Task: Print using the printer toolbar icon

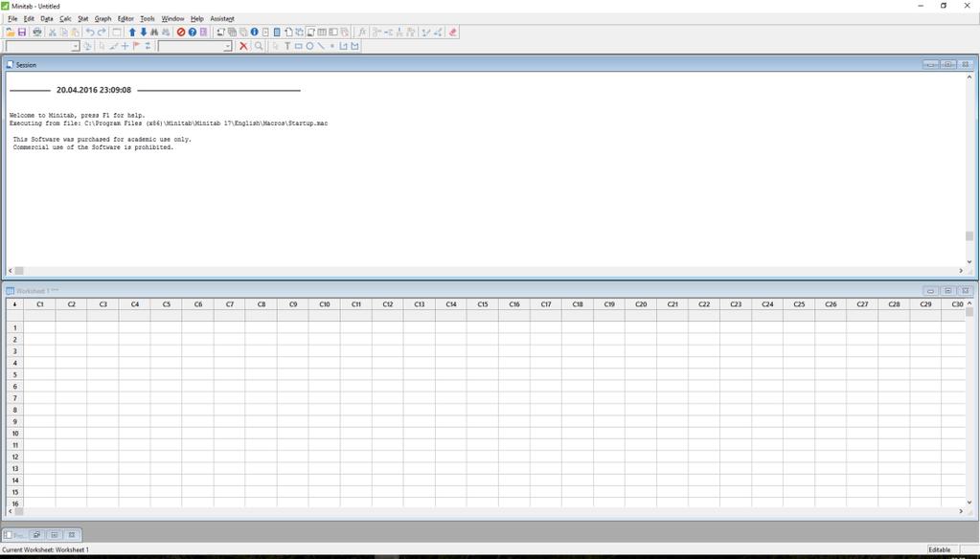Action: (x=36, y=32)
